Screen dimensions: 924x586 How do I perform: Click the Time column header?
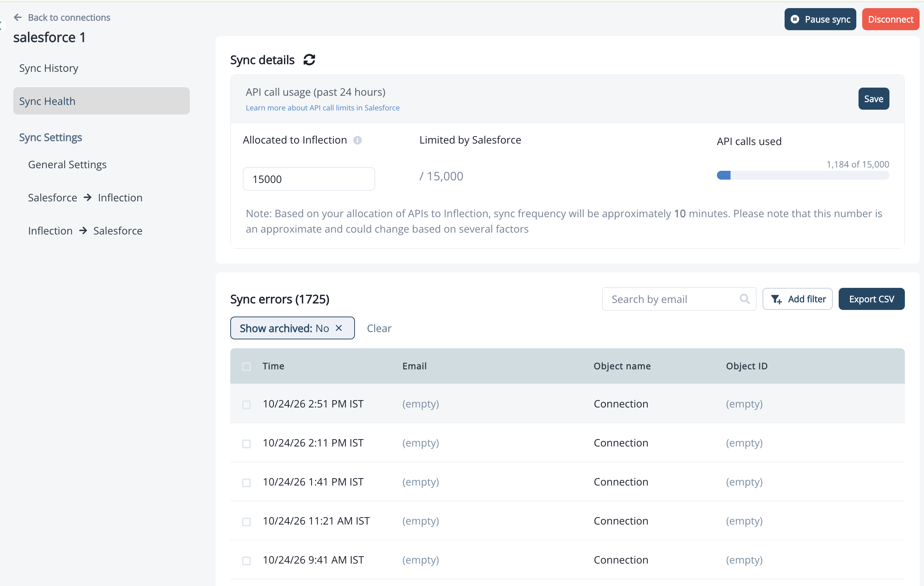point(273,366)
